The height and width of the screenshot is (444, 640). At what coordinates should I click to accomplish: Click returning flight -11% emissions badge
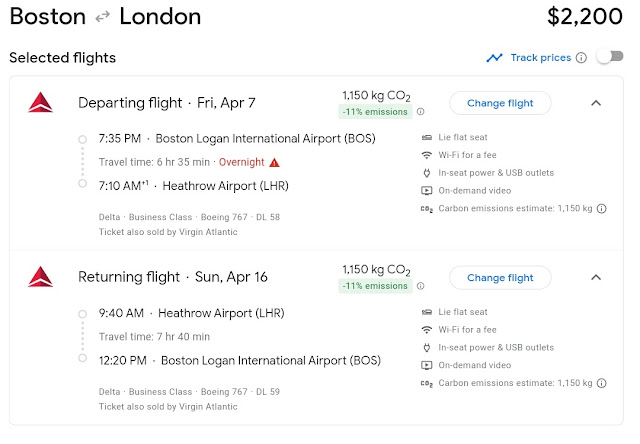pos(376,287)
